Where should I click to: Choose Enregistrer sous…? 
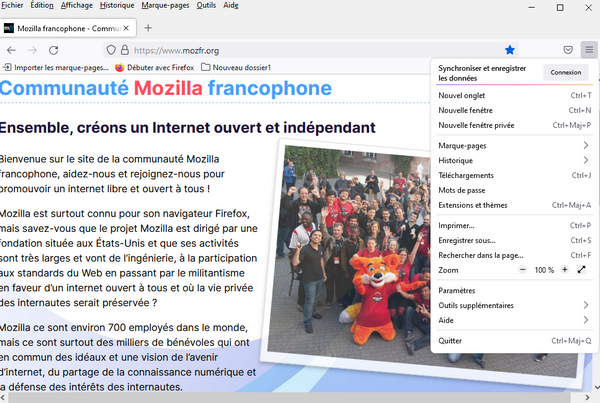[514, 240]
